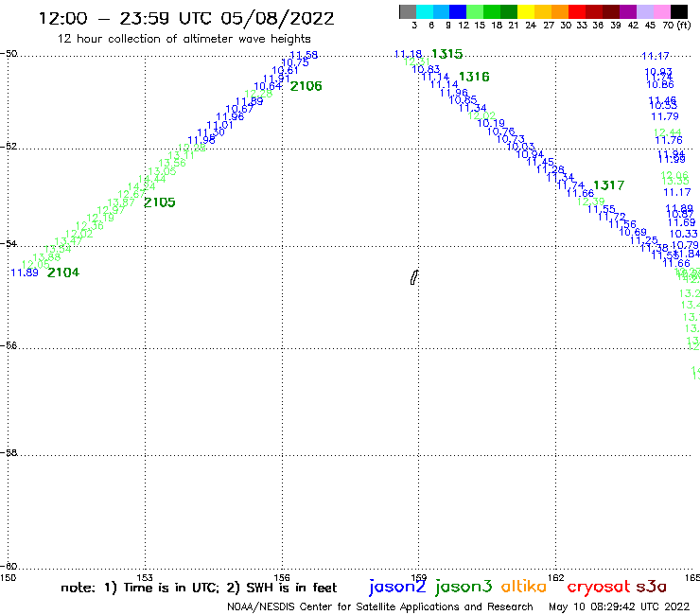This screenshot has width=700, height=615.
Task: Click the 10.86 wave height value
Action: click(x=660, y=84)
